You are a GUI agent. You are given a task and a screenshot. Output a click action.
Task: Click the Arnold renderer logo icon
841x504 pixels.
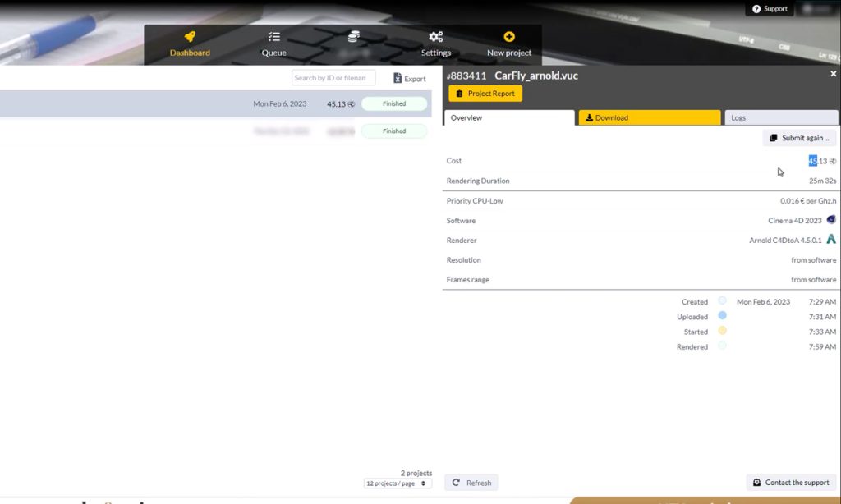(831, 240)
